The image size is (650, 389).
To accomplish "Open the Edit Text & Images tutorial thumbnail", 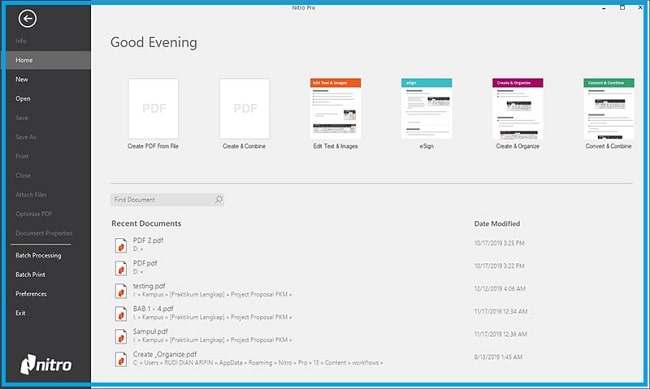I will coord(335,109).
